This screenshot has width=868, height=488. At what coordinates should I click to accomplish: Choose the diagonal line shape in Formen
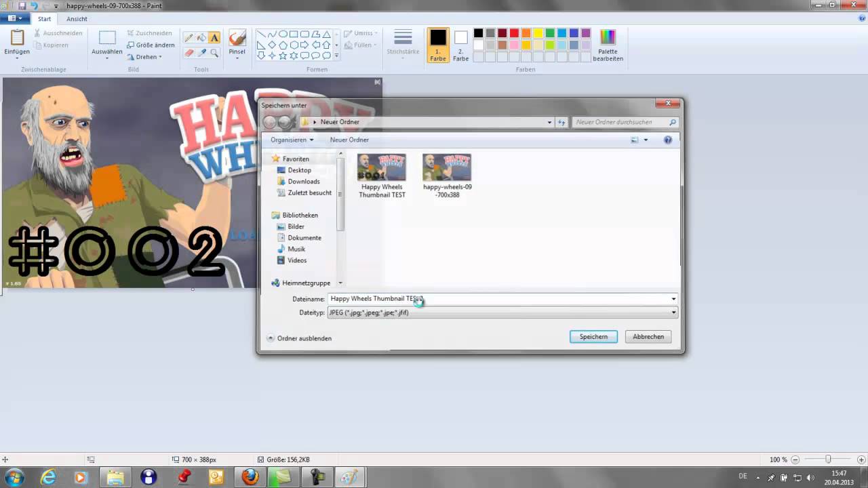[261, 34]
